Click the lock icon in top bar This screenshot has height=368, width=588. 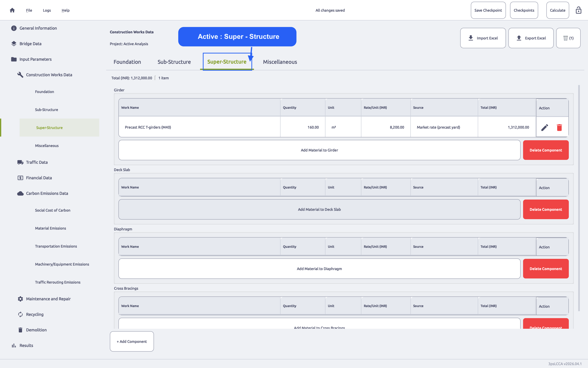579,10
